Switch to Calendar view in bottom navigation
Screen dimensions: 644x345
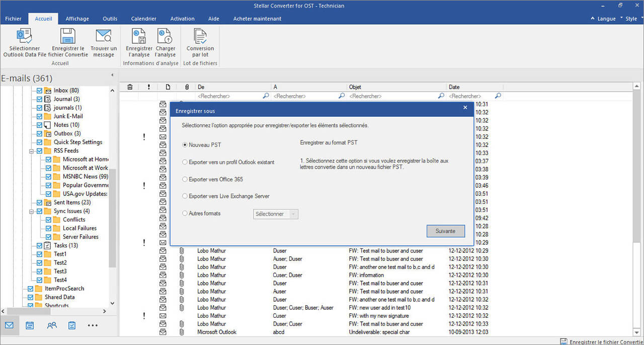(30, 325)
